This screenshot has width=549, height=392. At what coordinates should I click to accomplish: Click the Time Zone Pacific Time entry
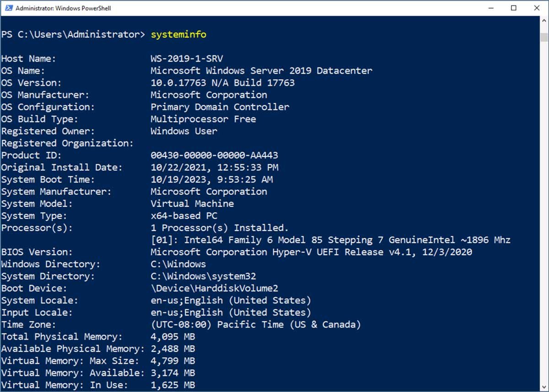click(x=256, y=324)
